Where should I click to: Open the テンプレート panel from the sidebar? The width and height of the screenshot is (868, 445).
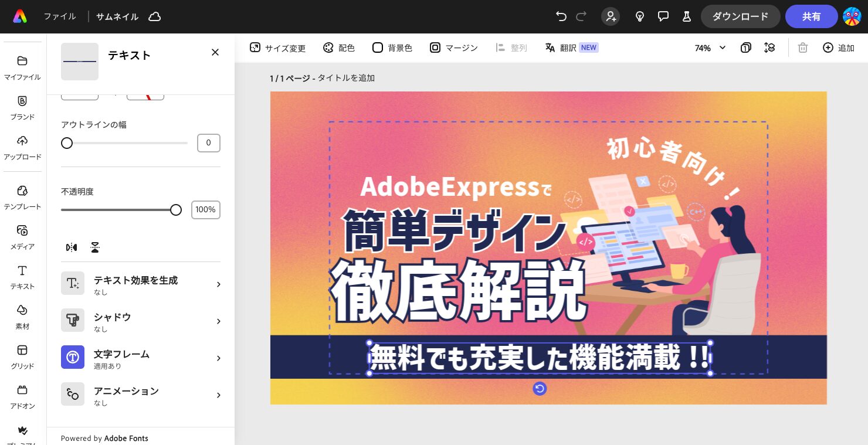(x=22, y=198)
